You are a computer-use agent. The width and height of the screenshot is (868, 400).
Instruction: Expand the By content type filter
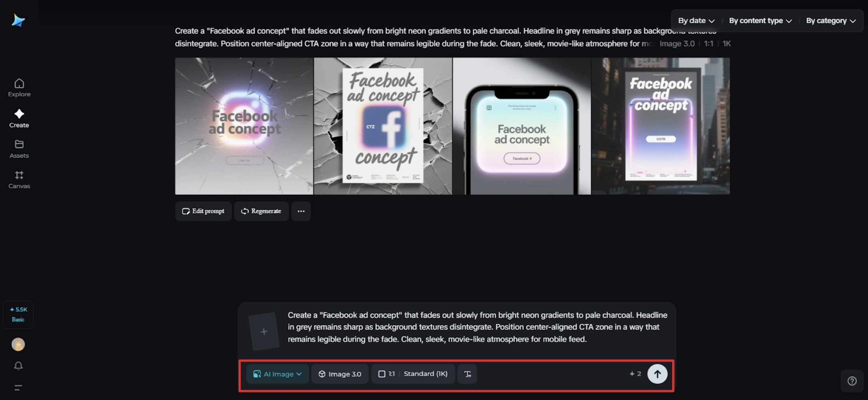(760, 21)
